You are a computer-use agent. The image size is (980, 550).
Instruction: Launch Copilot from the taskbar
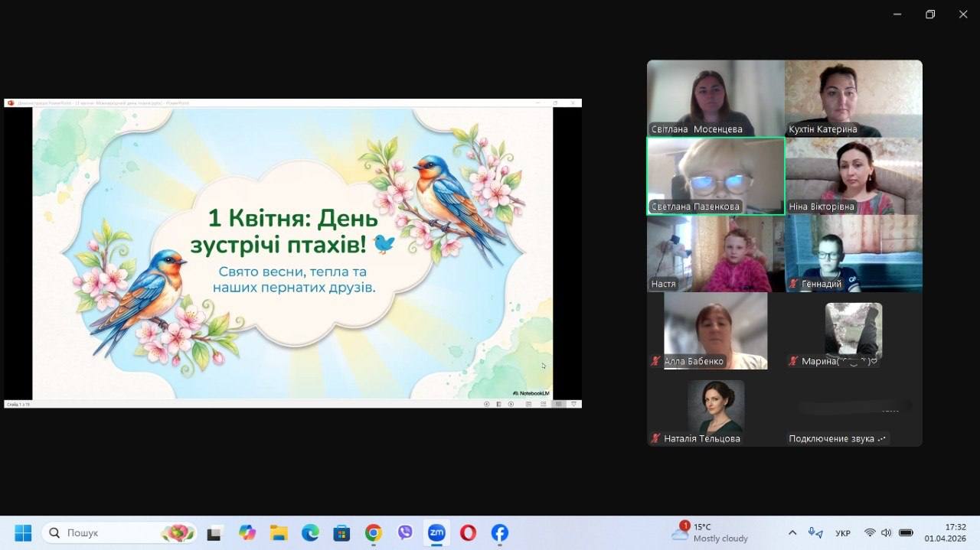(x=247, y=532)
